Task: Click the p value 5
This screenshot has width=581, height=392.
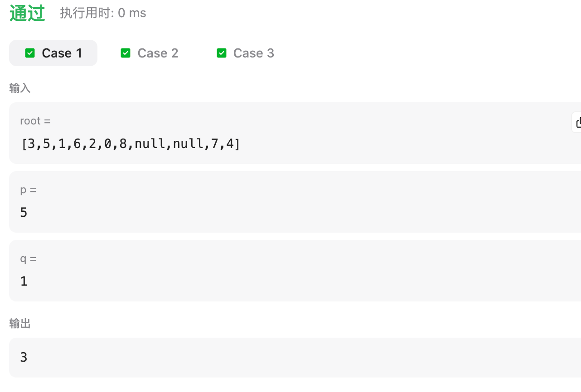Action: pos(24,213)
